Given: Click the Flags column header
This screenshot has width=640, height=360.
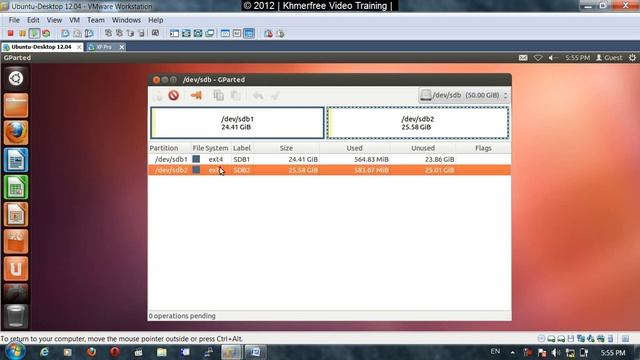Looking at the screenshot, I should tap(483, 148).
